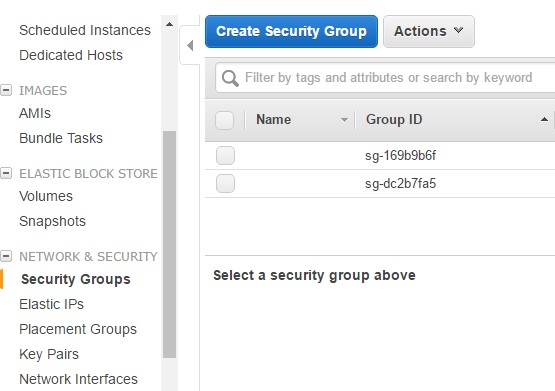The width and height of the screenshot is (555, 391).
Task: Click the search magnifier icon
Action: click(x=230, y=77)
